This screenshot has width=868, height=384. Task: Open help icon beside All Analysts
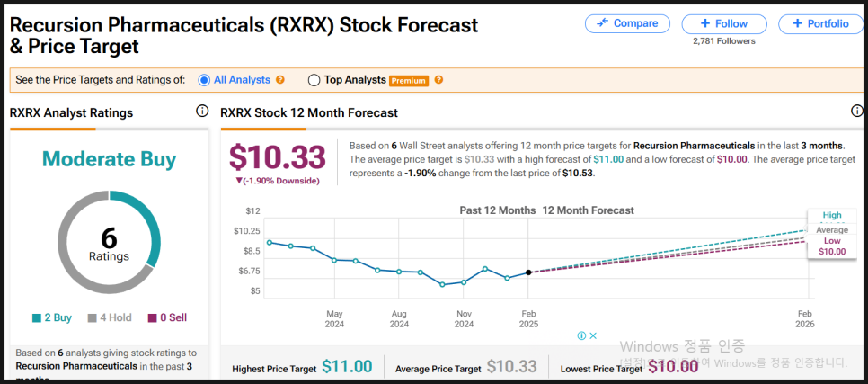(x=280, y=80)
